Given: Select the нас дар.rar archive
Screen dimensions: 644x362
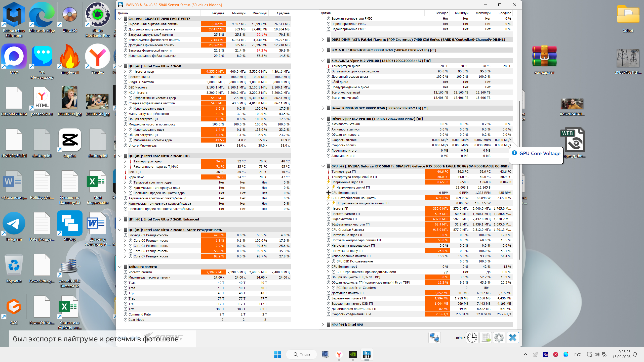Looking at the screenshot, I should click(x=544, y=60).
